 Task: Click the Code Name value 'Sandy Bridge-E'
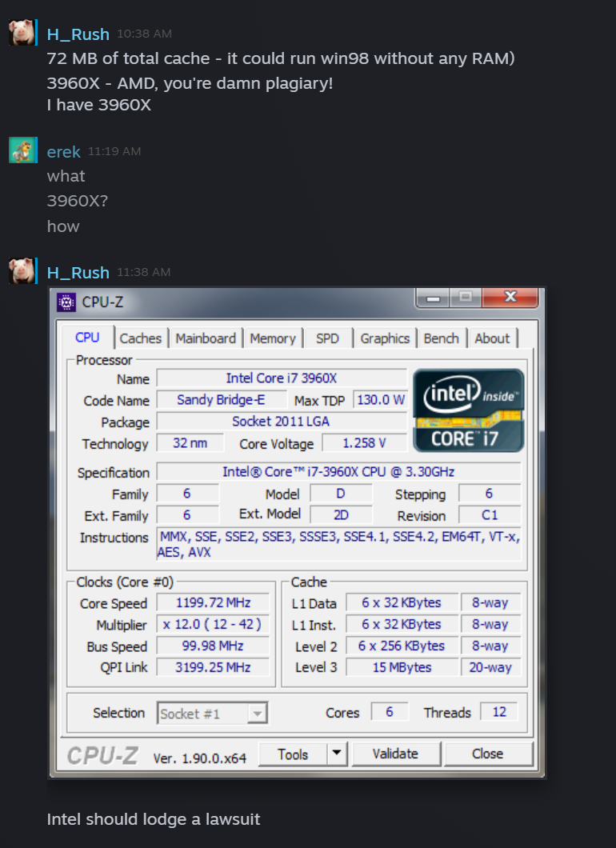(x=221, y=400)
